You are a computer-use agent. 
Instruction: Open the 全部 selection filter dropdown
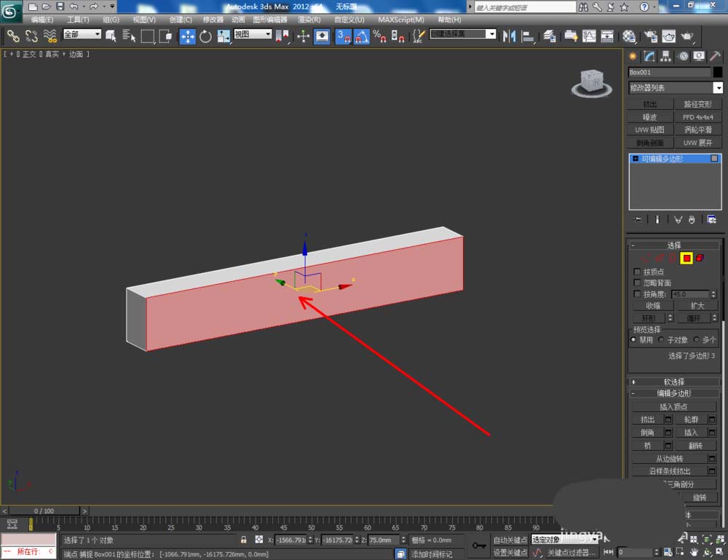(x=82, y=34)
